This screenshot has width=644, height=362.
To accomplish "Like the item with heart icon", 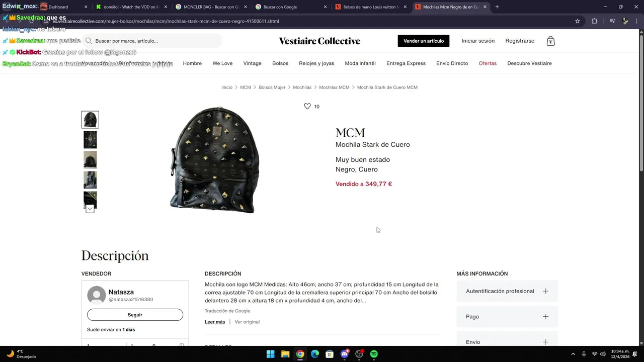I will click(307, 107).
